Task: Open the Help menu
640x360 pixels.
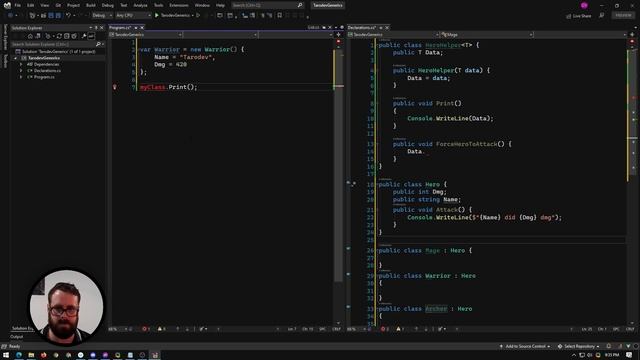Action: coord(220,5)
